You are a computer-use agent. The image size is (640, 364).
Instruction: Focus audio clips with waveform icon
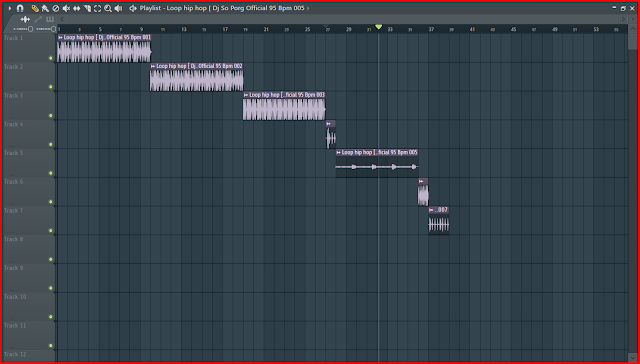click(x=25, y=19)
